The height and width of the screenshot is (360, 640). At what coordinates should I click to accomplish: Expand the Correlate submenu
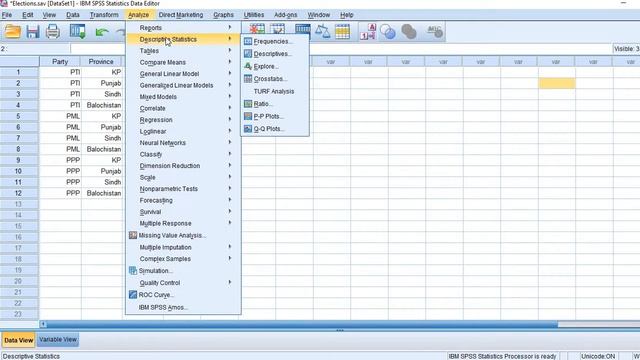point(183,108)
